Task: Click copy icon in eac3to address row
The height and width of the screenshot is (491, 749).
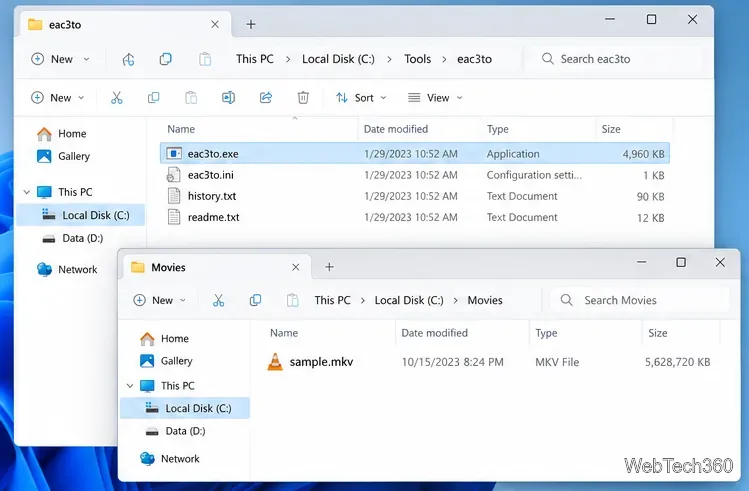Action: click(x=165, y=59)
